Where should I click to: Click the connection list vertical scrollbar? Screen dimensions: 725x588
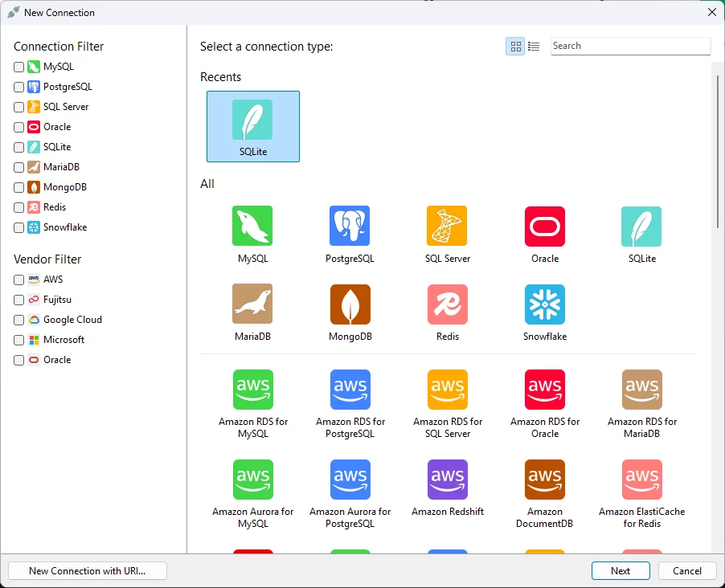718,153
